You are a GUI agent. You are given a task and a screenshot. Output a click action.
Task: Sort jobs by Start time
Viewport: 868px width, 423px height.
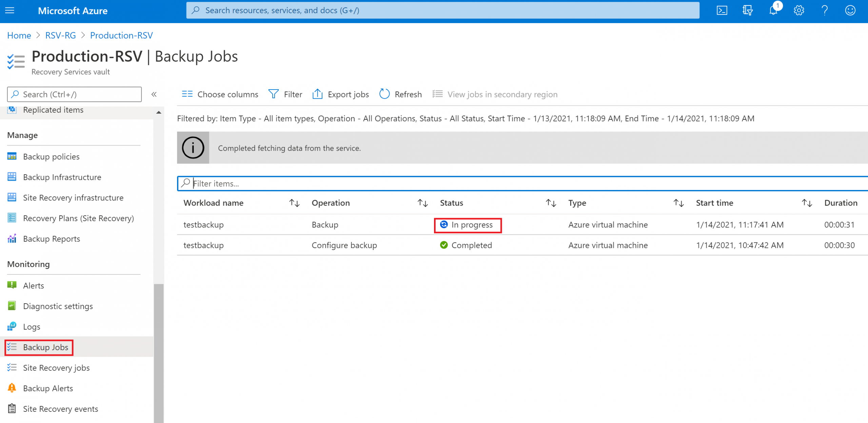coord(807,203)
